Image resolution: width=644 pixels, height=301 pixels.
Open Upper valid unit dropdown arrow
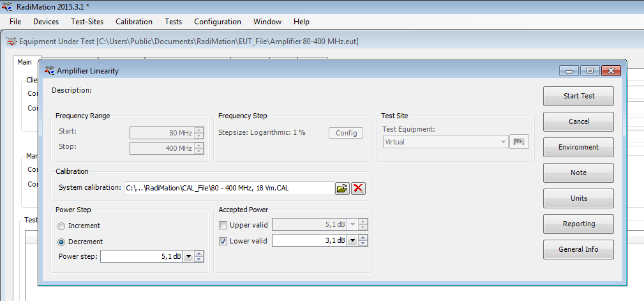[352, 225]
